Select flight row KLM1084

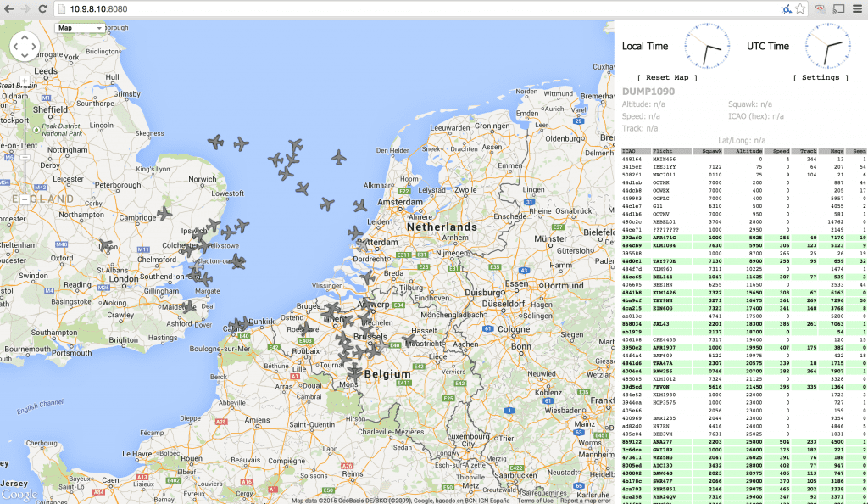coord(744,245)
